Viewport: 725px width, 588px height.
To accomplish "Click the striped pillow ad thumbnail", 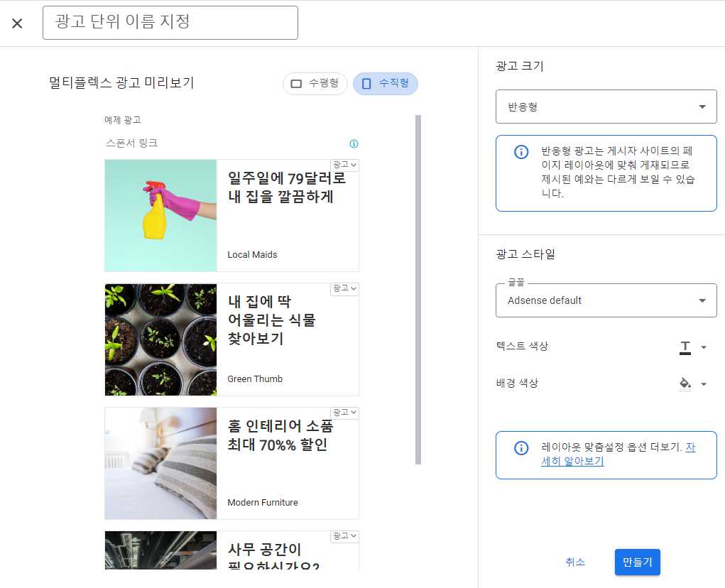I will tap(160, 463).
